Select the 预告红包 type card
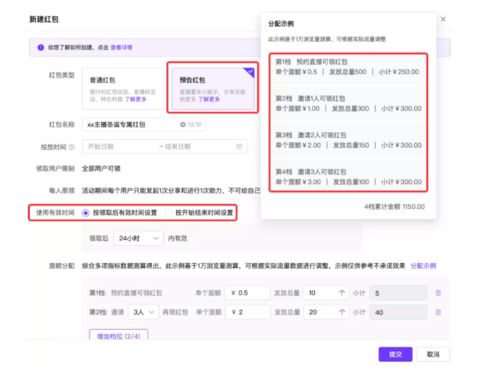Viewport: 500px width, 371px height. pos(213,88)
